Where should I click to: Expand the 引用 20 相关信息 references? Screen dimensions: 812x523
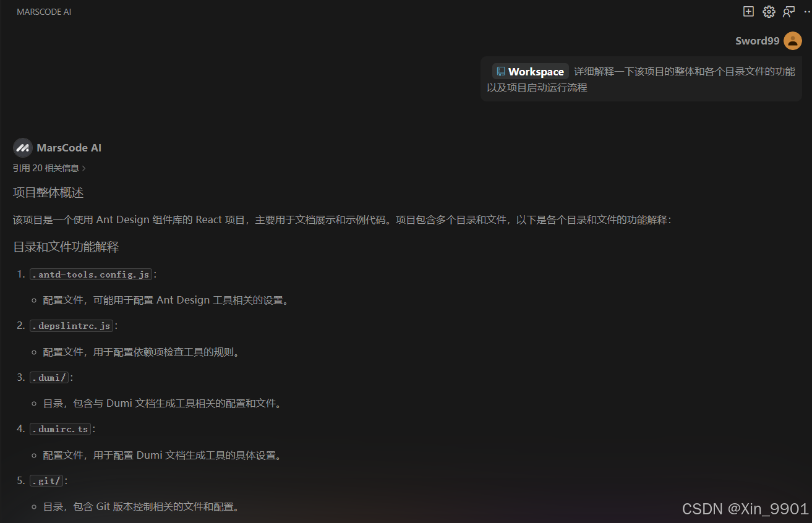(x=46, y=168)
